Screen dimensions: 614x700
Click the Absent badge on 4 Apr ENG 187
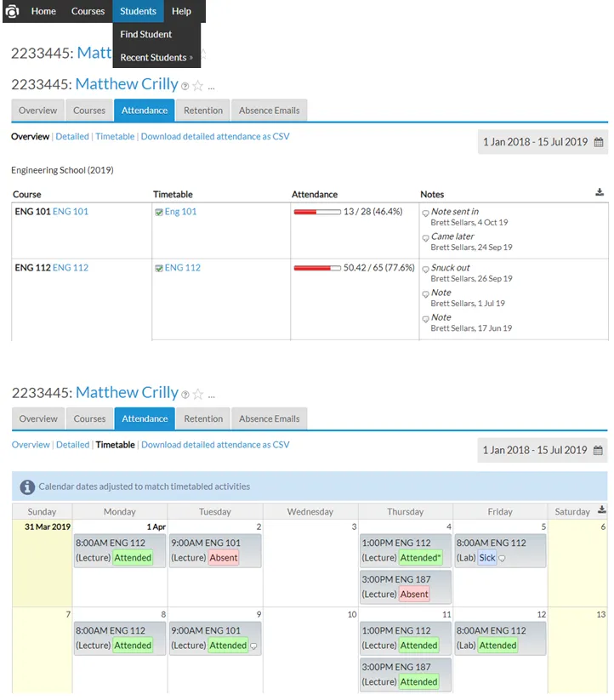(414, 595)
